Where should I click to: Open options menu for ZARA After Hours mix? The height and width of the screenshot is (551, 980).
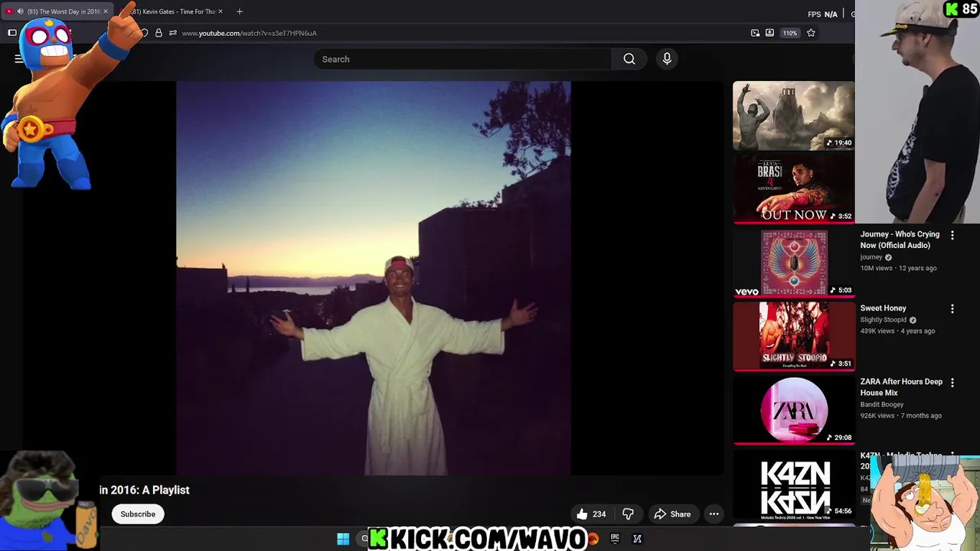pos(952,383)
